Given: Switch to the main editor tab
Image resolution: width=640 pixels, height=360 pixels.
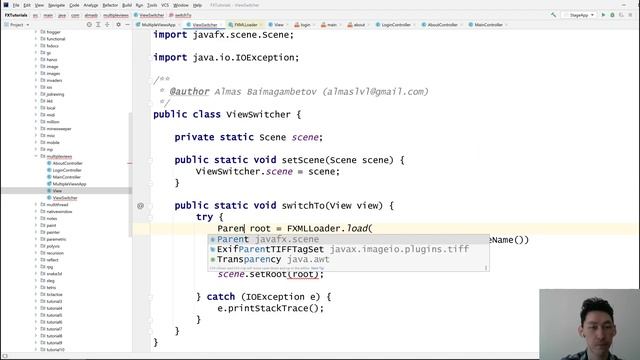Looking at the screenshot, I should [331, 25].
